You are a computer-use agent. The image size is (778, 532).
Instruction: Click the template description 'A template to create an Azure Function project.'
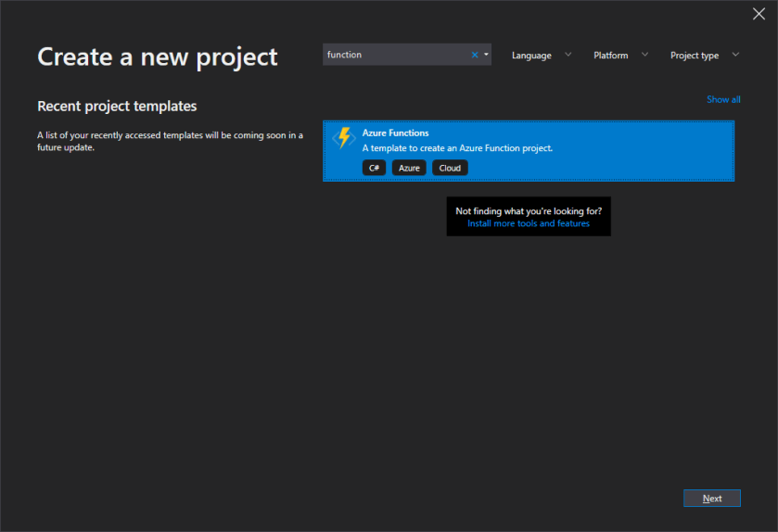[457, 148]
